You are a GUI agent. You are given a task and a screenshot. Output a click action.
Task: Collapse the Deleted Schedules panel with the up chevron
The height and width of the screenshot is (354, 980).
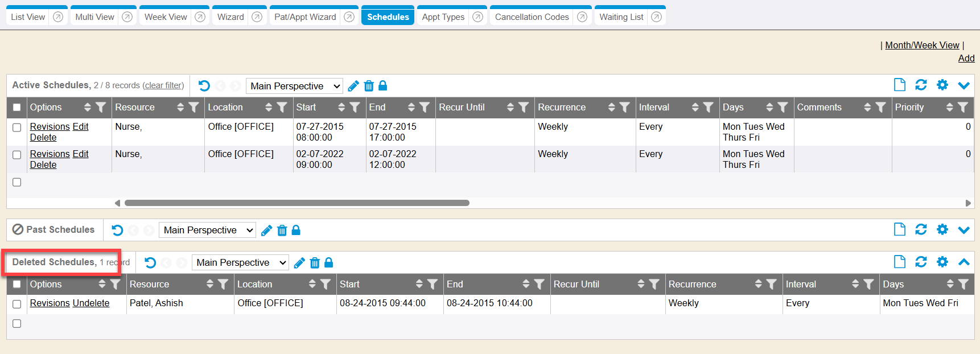pos(963,262)
